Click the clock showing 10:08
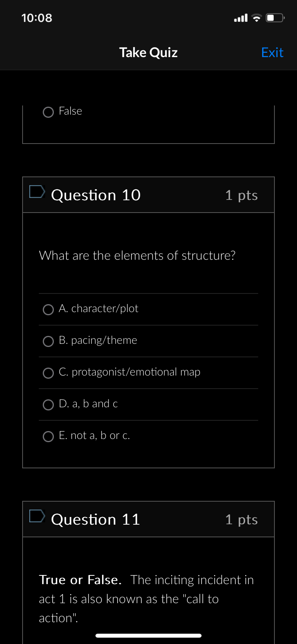Image resolution: width=297 pixels, height=644 pixels. coord(36,18)
